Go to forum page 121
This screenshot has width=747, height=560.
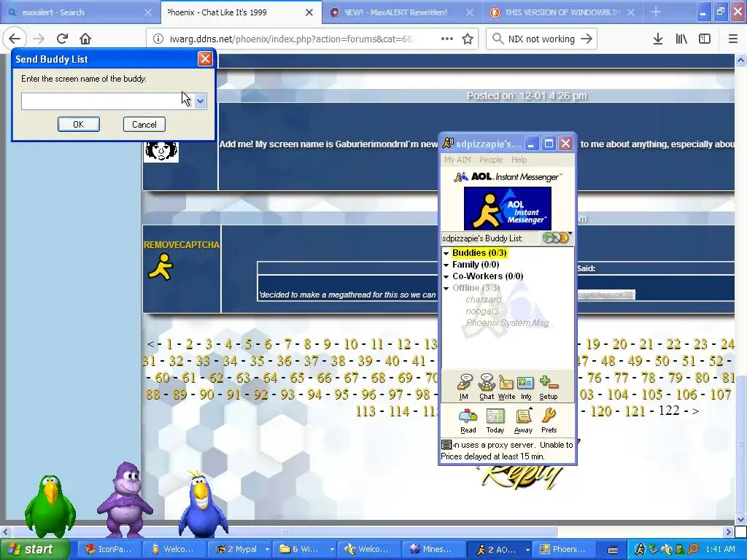[635, 411]
